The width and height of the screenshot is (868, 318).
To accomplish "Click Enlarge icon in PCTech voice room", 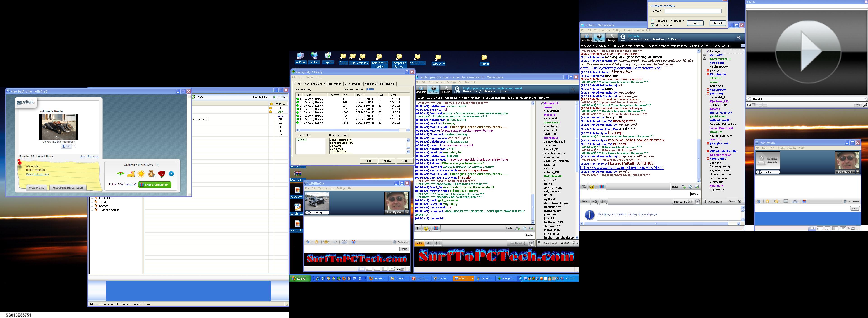I will tap(612, 38).
